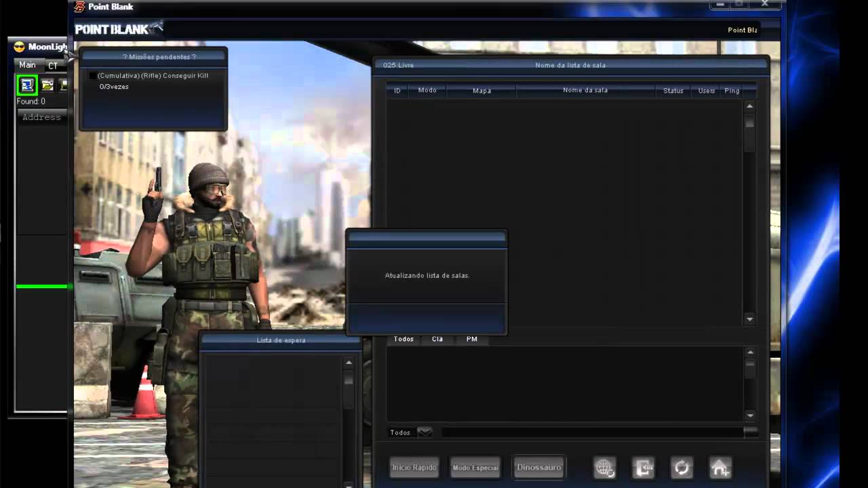Select the PM chat tab

point(472,339)
